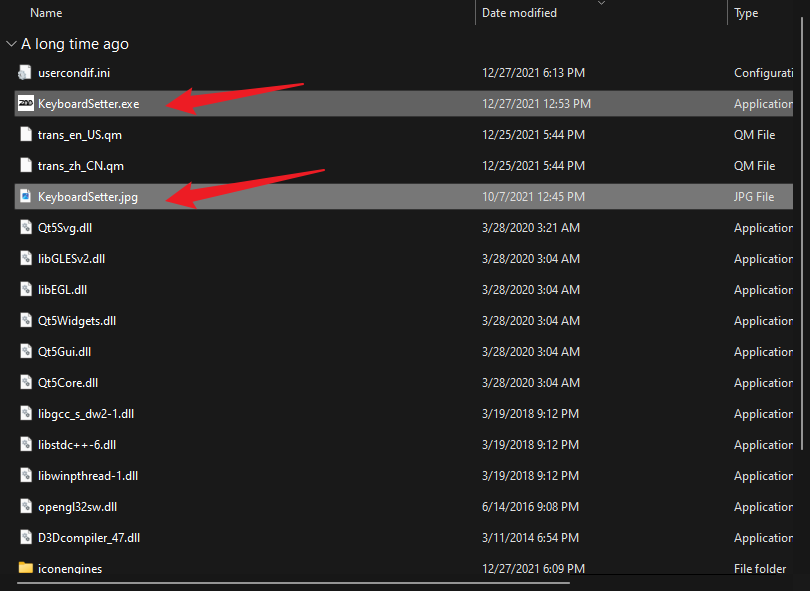This screenshot has height=591, width=810.
Task: Sort by the Type column header
Action: (x=746, y=13)
